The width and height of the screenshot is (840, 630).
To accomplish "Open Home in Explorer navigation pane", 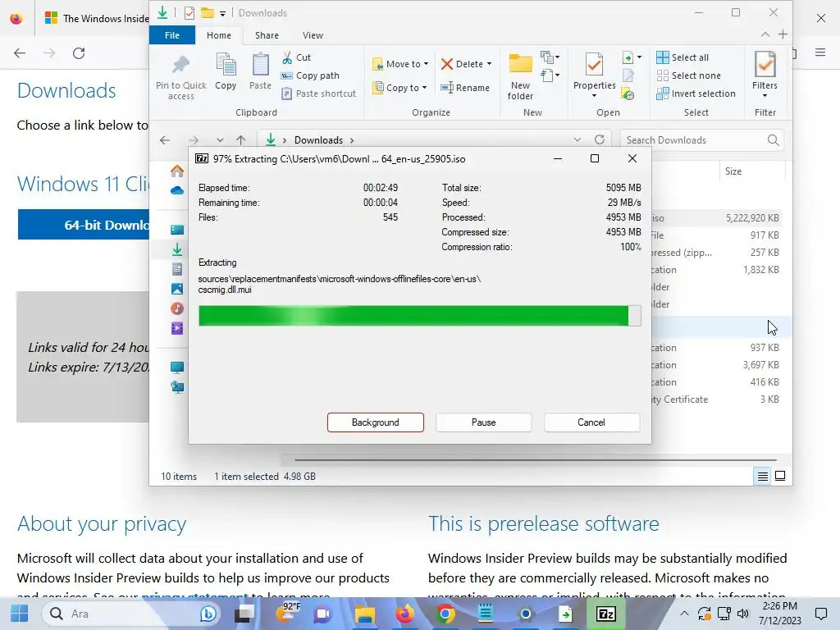I will (177, 171).
